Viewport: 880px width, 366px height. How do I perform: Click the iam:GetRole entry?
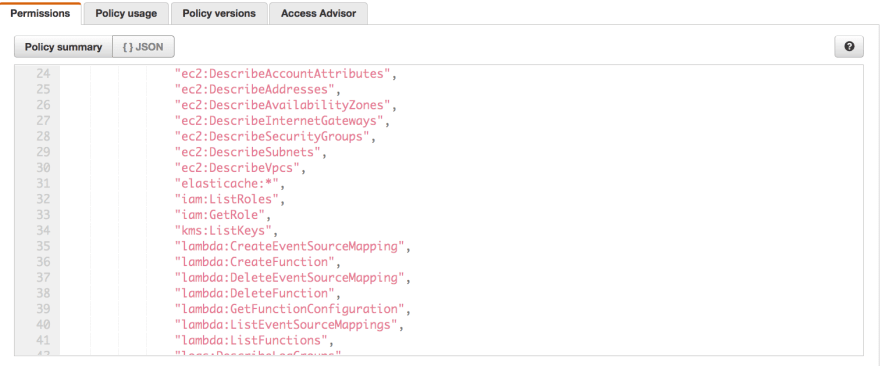click(x=223, y=215)
